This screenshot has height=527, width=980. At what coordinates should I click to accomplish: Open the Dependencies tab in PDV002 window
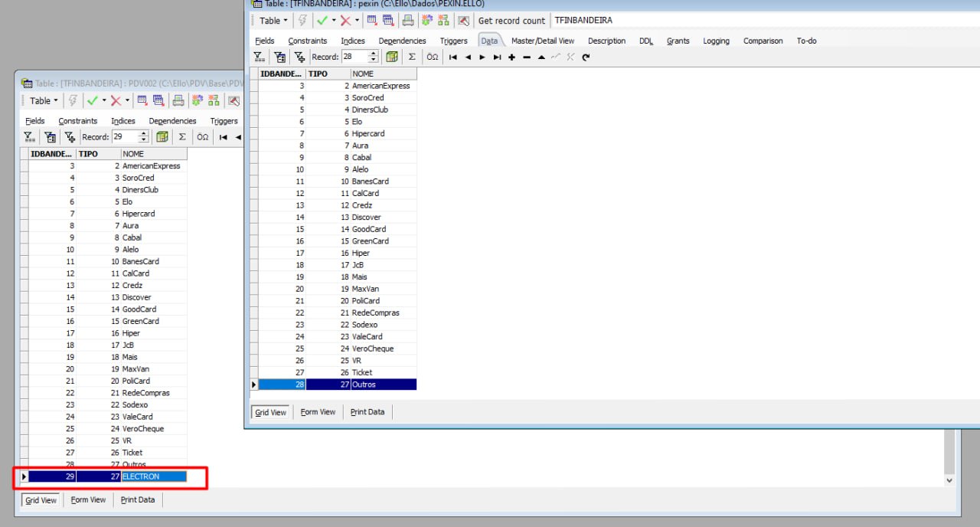point(173,121)
